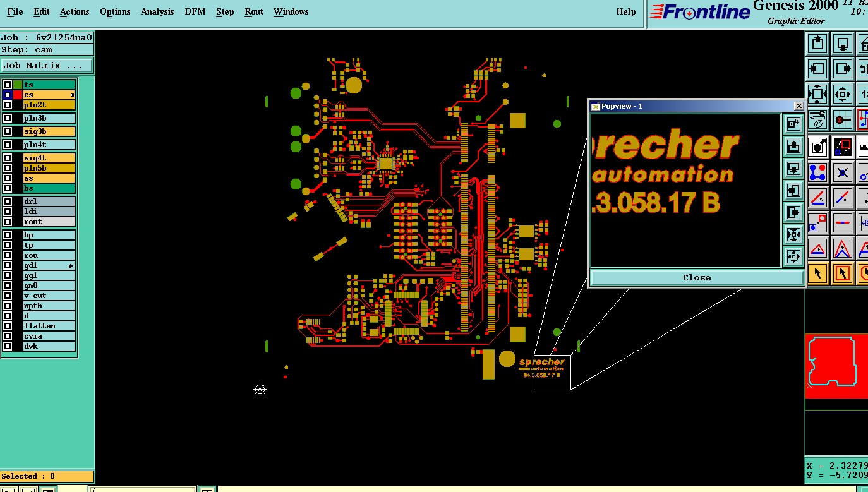Click the Job Matrix button

click(47, 66)
